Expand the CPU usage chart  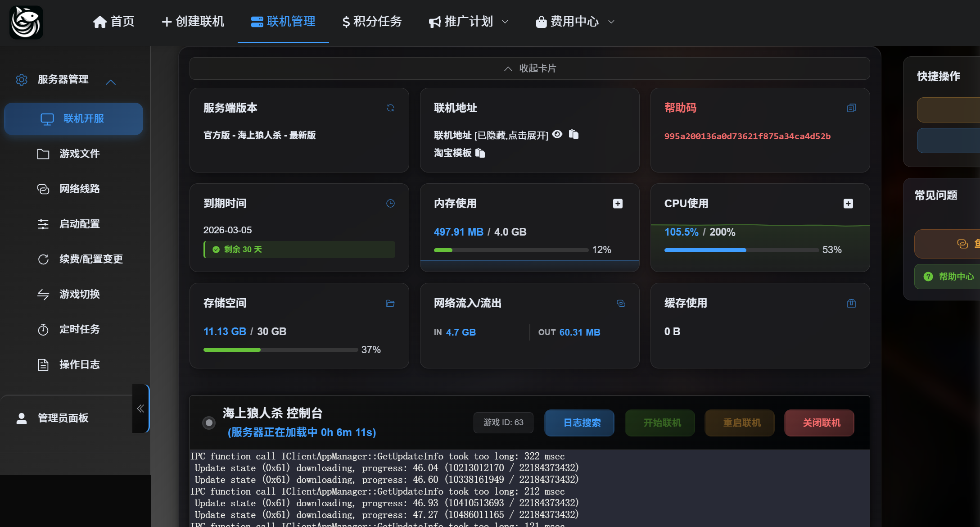coord(848,204)
